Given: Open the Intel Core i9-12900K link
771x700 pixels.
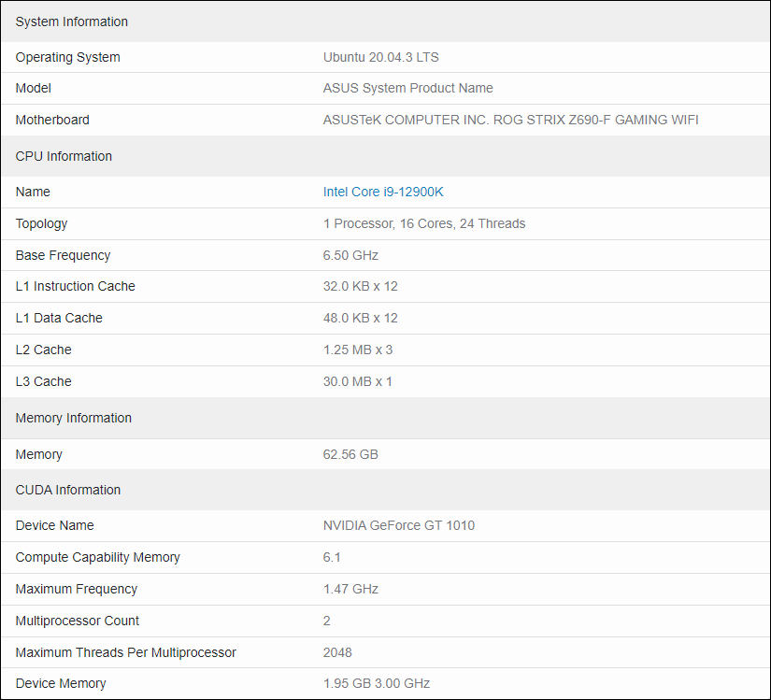Looking at the screenshot, I should [383, 192].
